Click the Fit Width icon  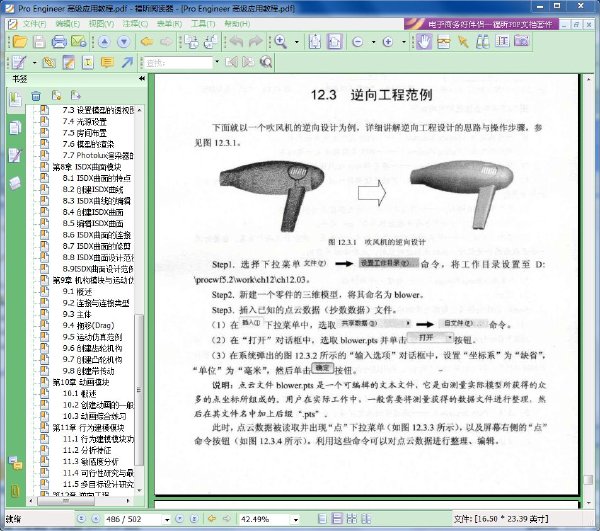(x=334, y=42)
